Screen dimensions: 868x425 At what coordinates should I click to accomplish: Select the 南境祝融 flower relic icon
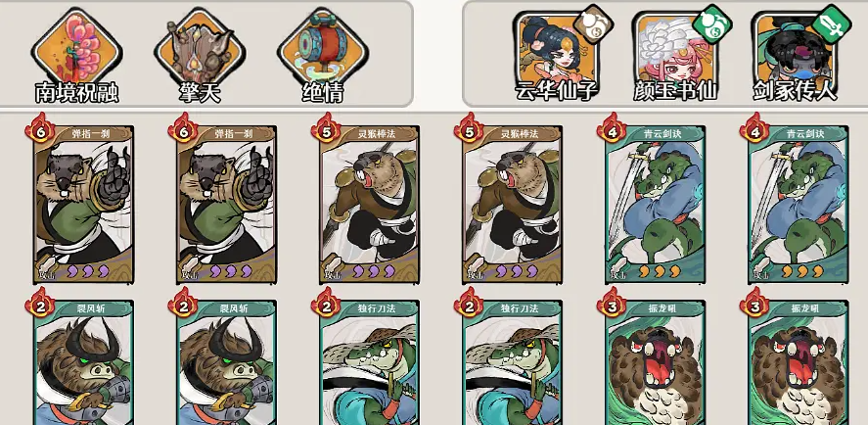tap(76, 49)
